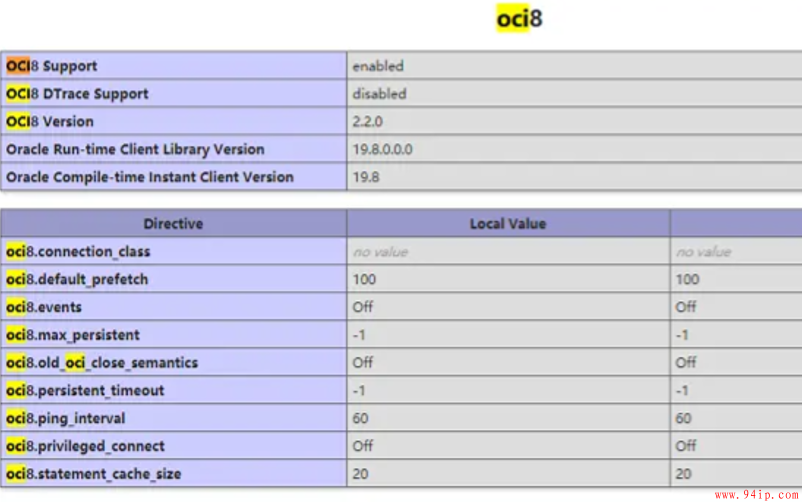
Task: Click local Off value of old_oci_close_semantics
Action: pos(363,363)
